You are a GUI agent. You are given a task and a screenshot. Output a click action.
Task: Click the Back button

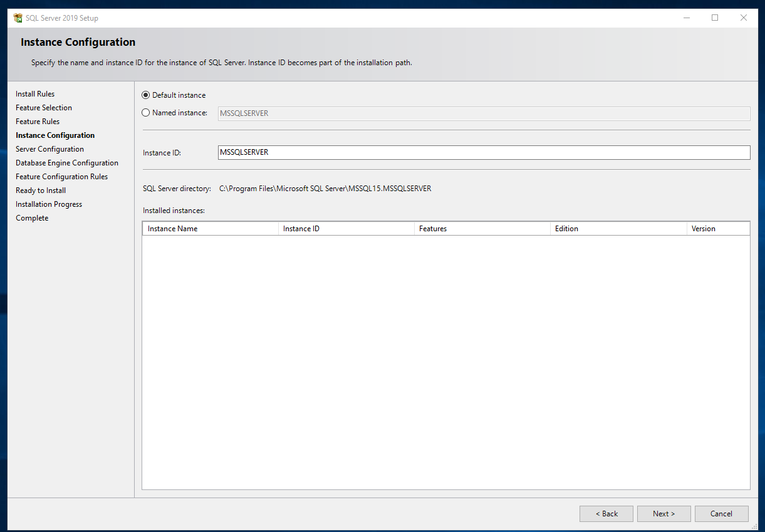606,514
